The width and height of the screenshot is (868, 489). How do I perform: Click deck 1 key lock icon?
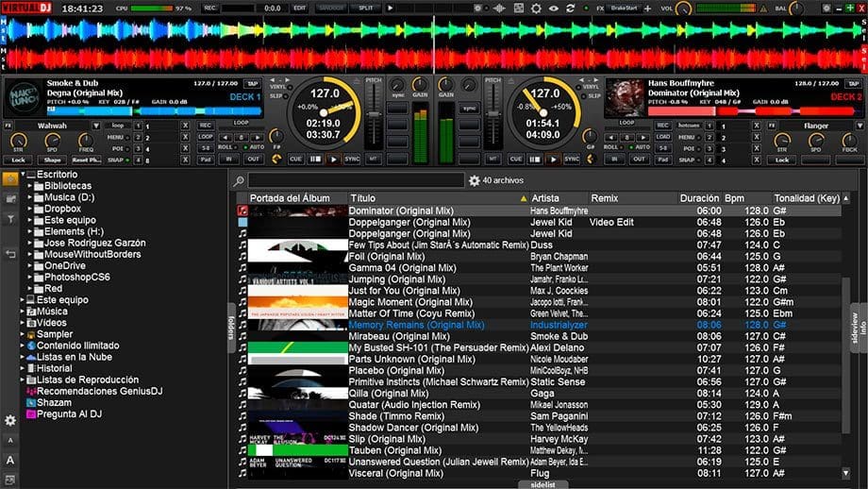[x=276, y=160]
